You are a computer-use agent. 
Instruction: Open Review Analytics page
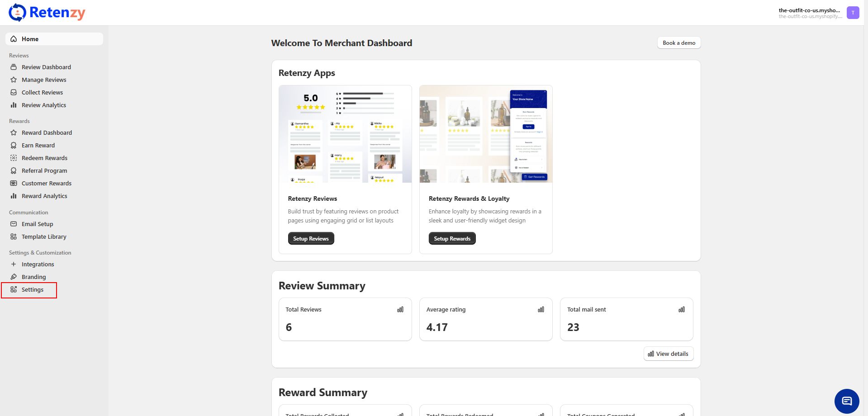(54, 105)
